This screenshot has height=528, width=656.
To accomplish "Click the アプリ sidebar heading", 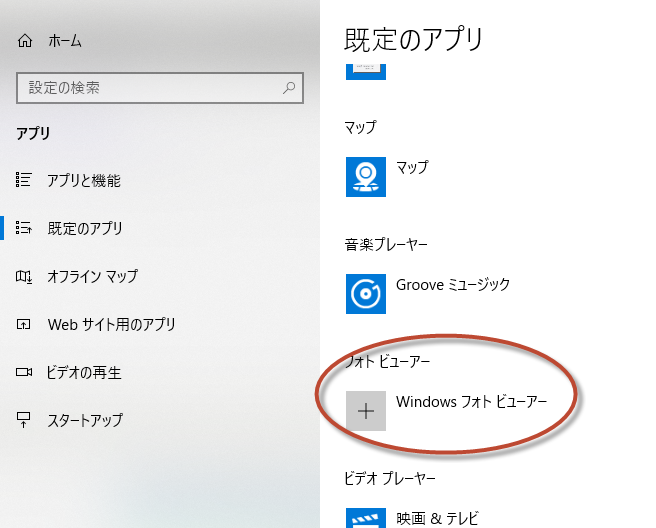I will tap(33, 133).
